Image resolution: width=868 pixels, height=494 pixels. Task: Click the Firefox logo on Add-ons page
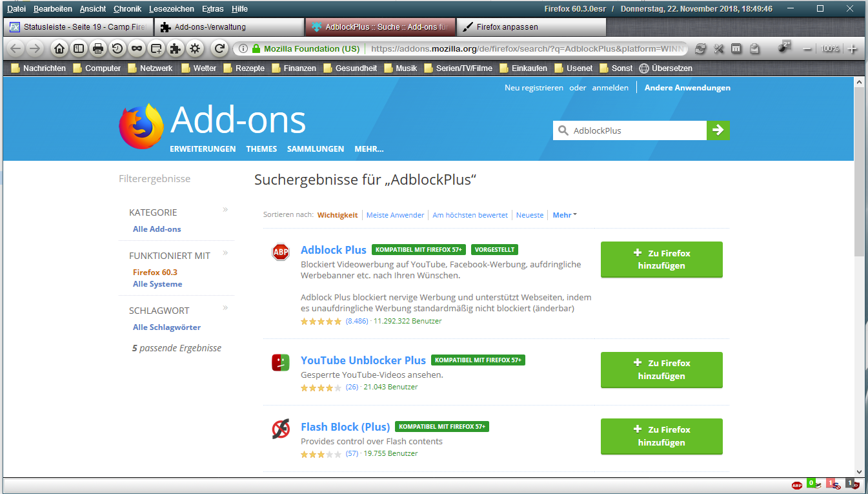141,127
